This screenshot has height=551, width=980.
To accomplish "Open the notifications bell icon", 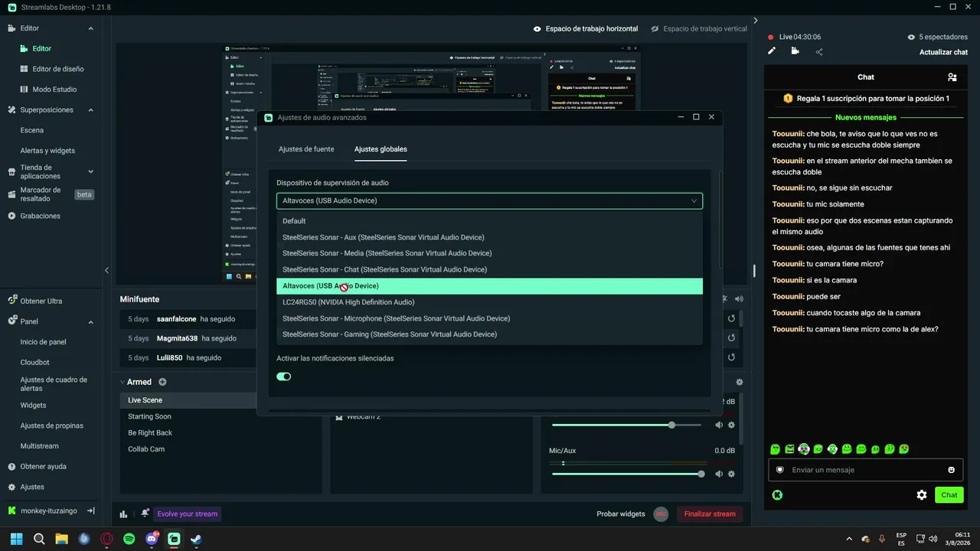I will 145,514.
